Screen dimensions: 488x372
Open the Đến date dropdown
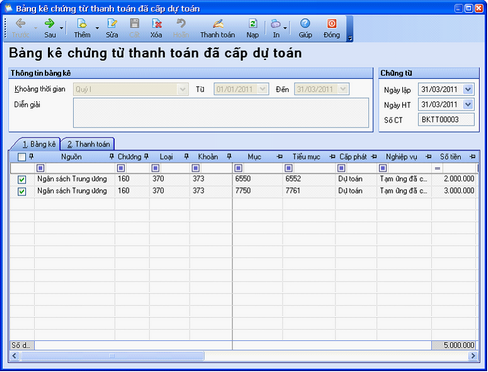tap(343, 89)
